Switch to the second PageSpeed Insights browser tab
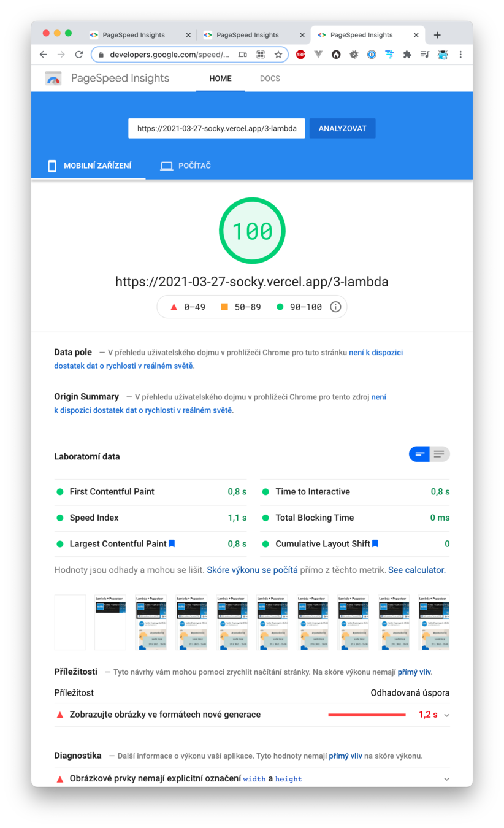Image resolution: width=504 pixels, height=828 pixels. [247, 35]
